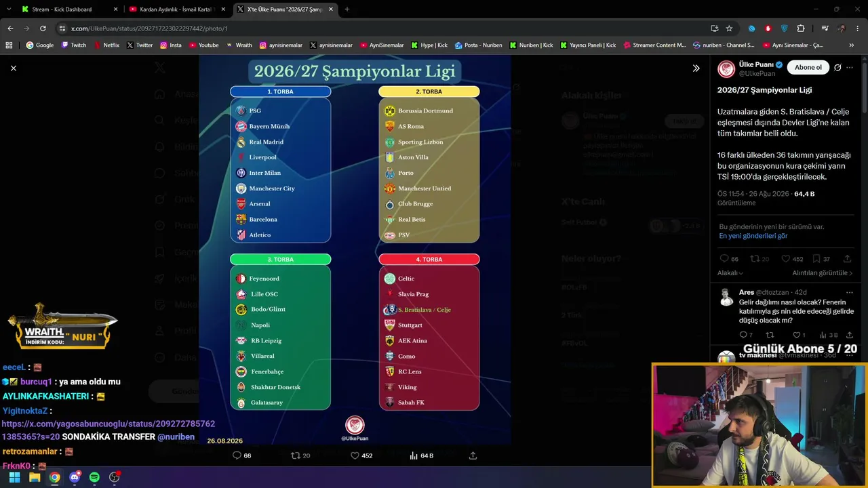Close the photo viewer with the X icon
This screenshot has width=868, height=488.
coord(14,68)
